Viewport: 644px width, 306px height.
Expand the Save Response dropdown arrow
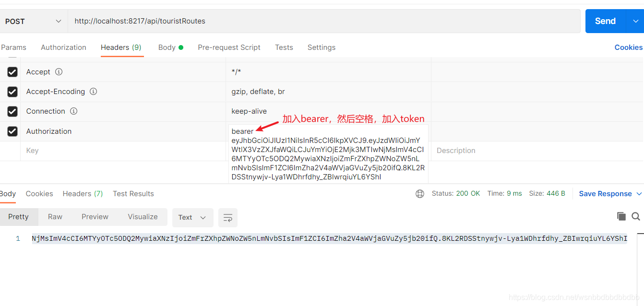click(x=639, y=194)
